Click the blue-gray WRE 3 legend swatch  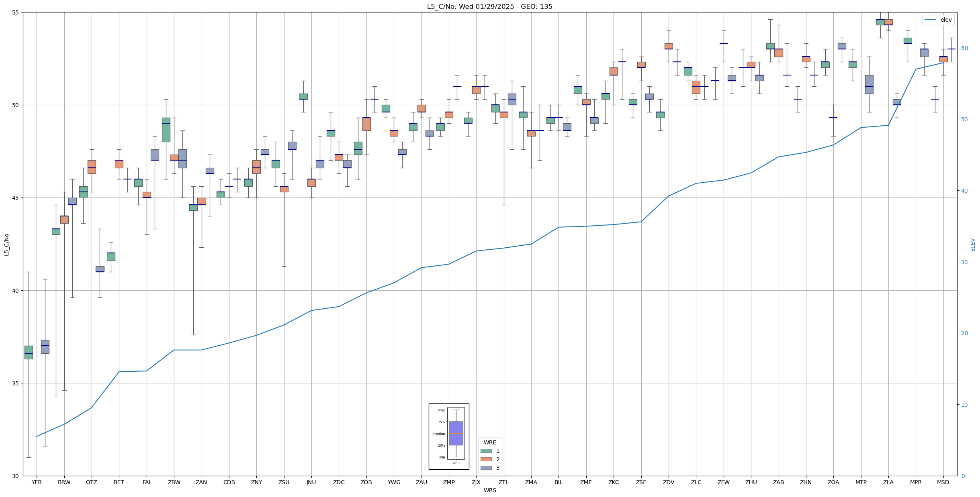[486, 468]
